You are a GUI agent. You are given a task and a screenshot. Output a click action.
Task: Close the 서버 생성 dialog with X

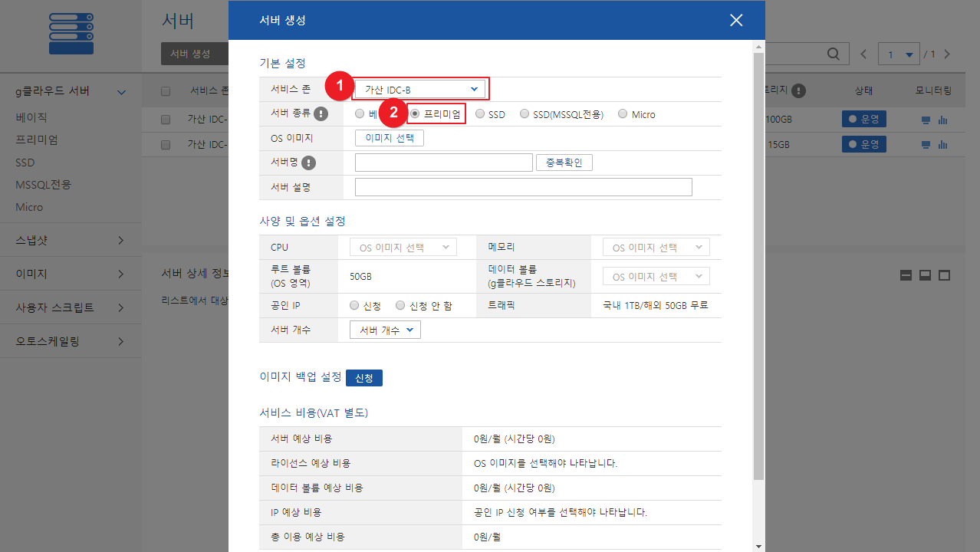tap(736, 20)
